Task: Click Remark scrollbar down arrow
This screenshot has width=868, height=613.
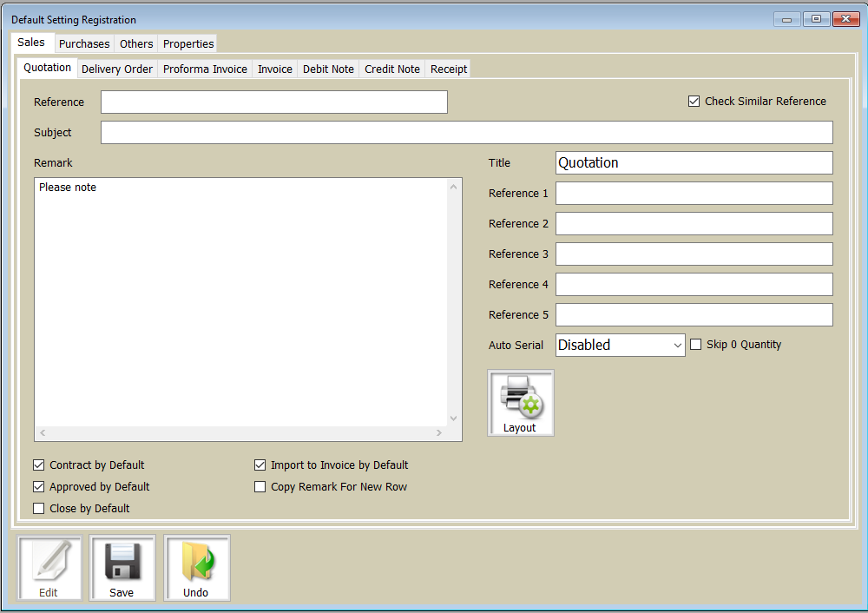Action: click(453, 419)
